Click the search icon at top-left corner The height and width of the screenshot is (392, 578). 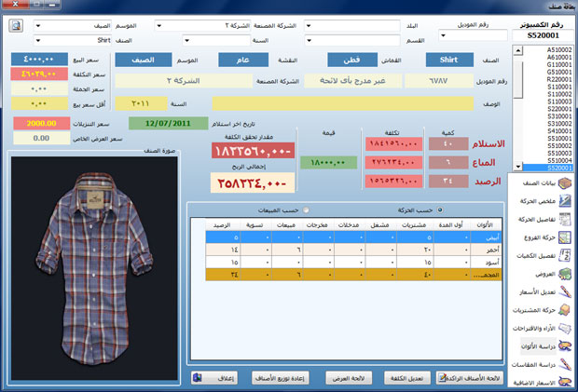click(x=16, y=24)
